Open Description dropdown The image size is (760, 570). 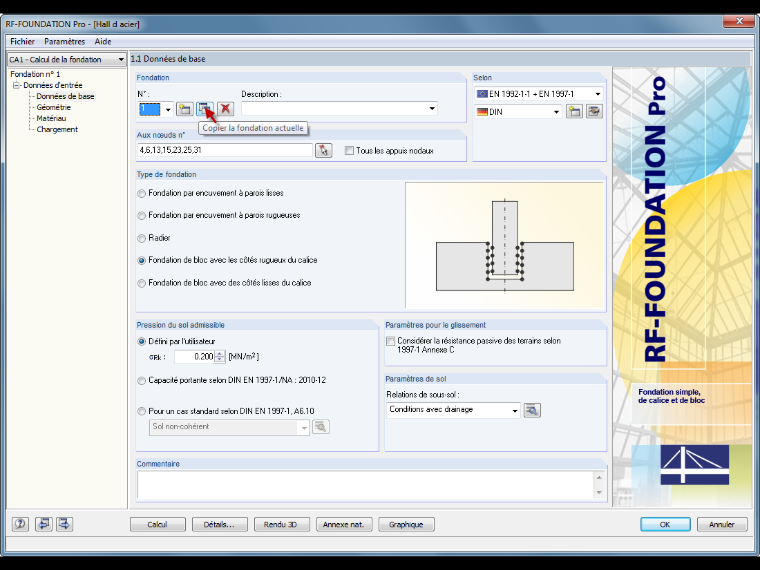432,109
